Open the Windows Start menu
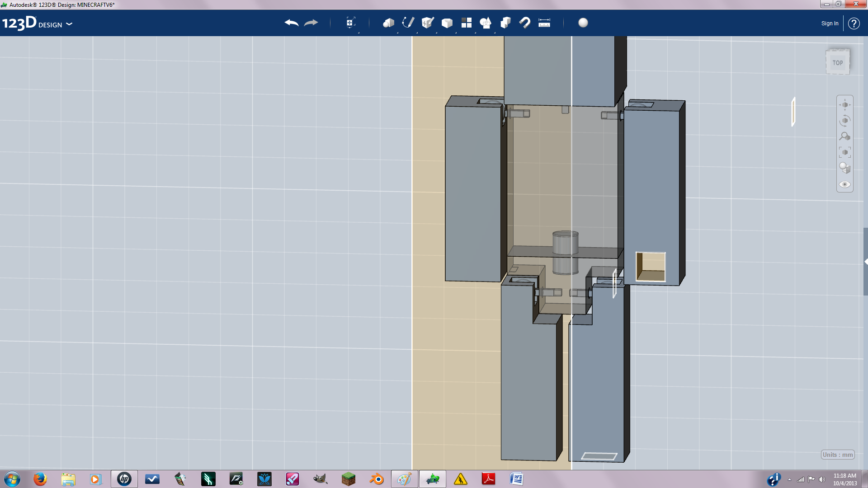Image resolution: width=868 pixels, height=488 pixels. (x=12, y=479)
